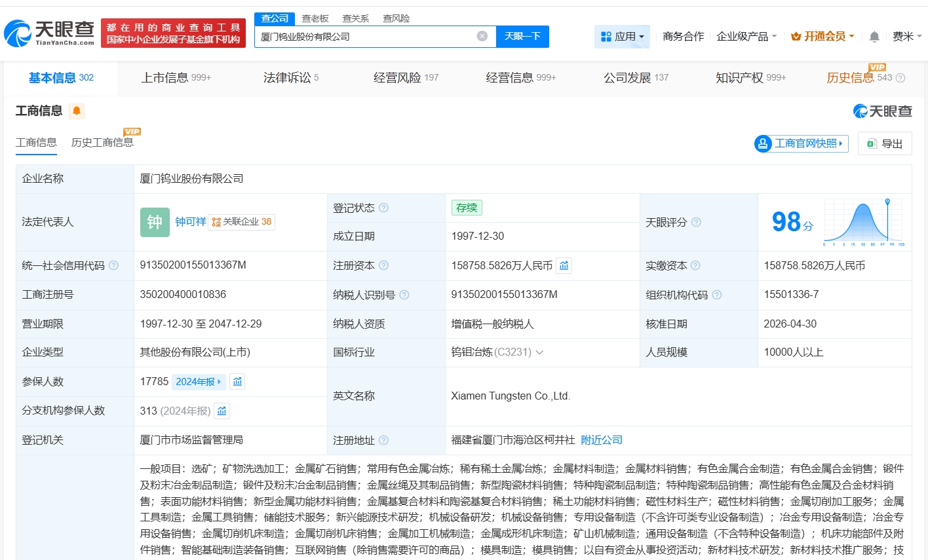
Task: Select the 工商信息 sub-tab
Action: pyautogui.click(x=36, y=142)
